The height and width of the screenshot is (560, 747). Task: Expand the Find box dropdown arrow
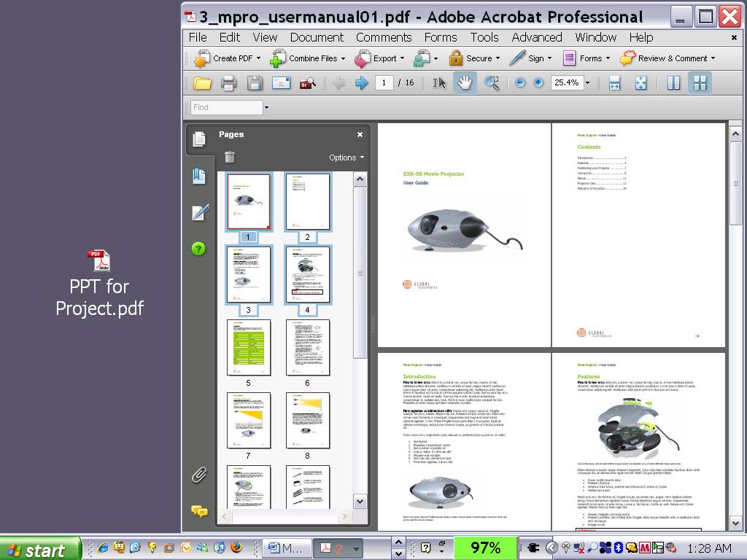coord(266,108)
